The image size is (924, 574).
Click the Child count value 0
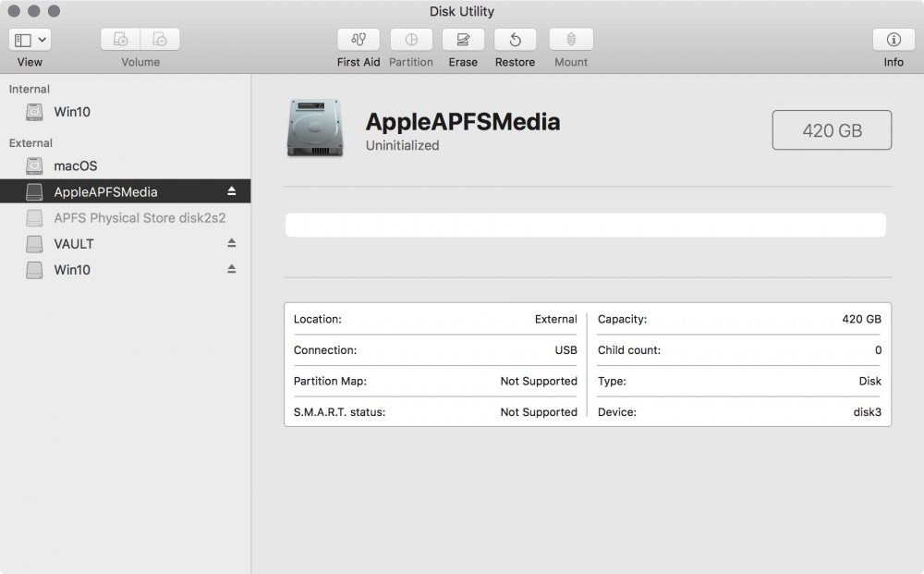pos(878,350)
